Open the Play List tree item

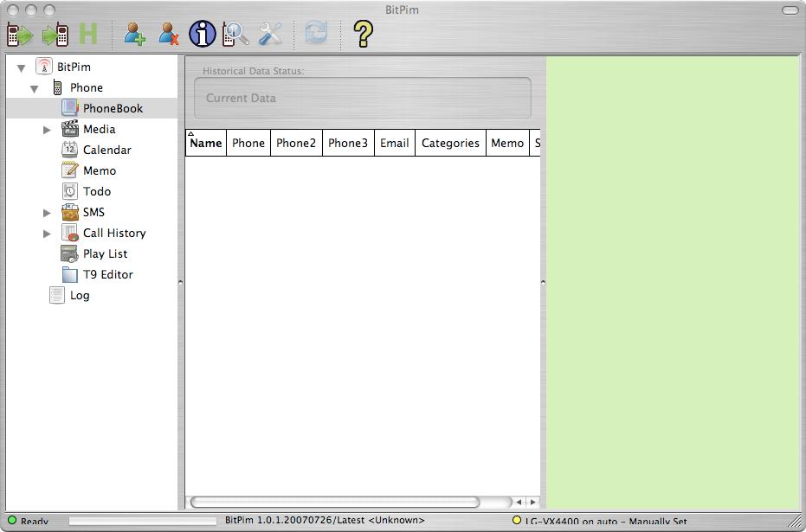pyautogui.click(x=105, y=253)
